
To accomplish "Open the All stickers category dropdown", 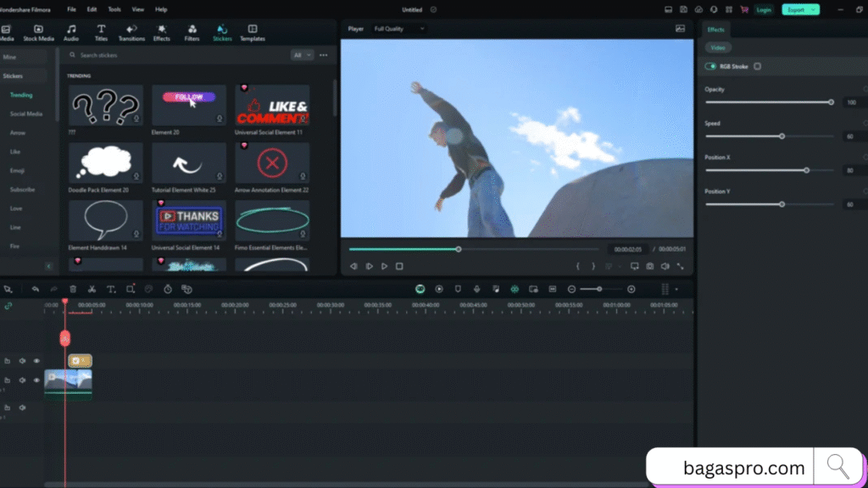I will (x=302, y=54).
